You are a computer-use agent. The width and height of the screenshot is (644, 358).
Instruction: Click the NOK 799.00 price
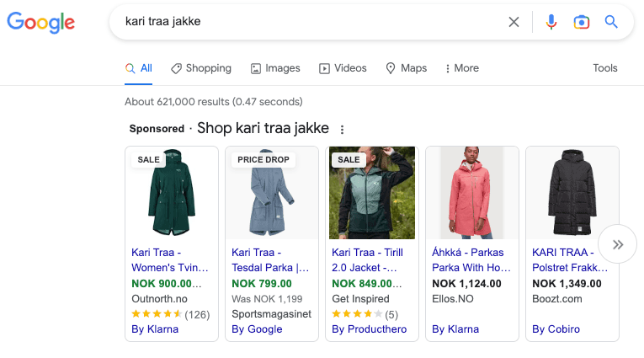[x=262, y=284]
